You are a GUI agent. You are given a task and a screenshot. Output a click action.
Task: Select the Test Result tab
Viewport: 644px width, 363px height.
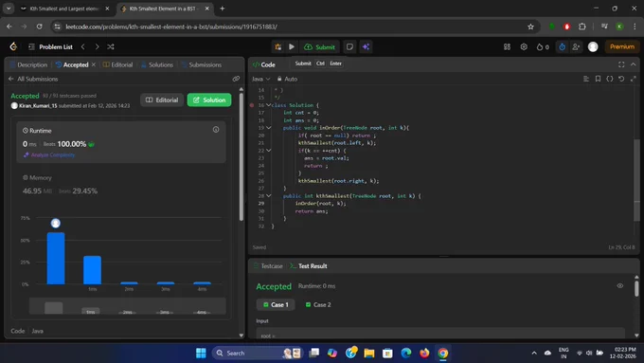[x=309, y=266]
